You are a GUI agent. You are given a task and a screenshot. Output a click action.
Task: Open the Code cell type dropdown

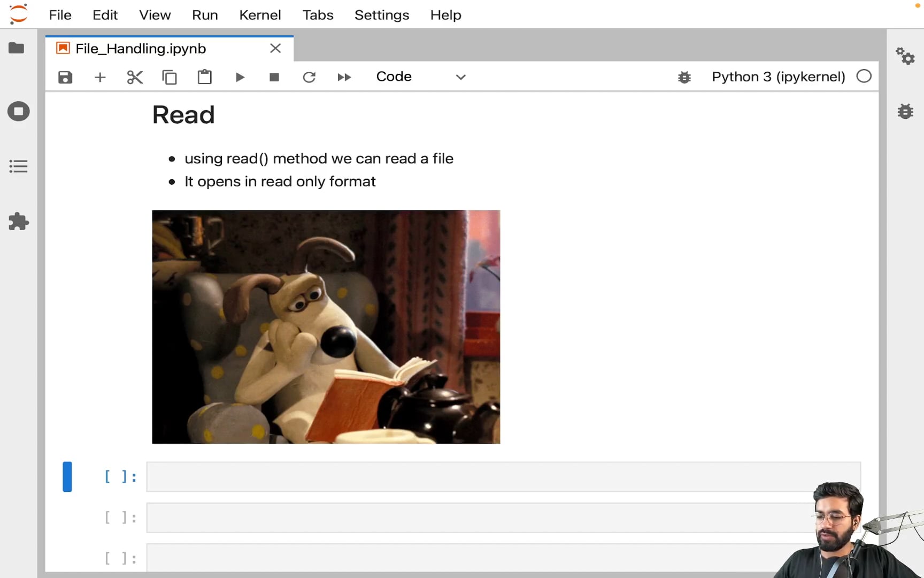(420, 77)
